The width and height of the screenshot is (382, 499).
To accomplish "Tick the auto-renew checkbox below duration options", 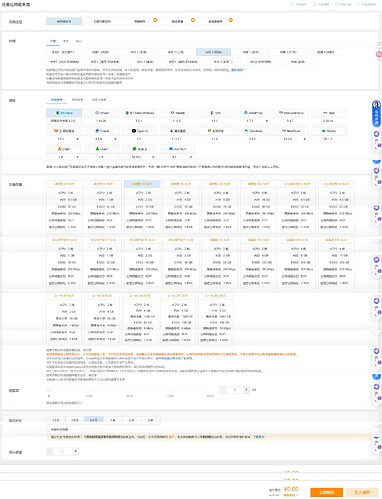I will pos(49,429).
